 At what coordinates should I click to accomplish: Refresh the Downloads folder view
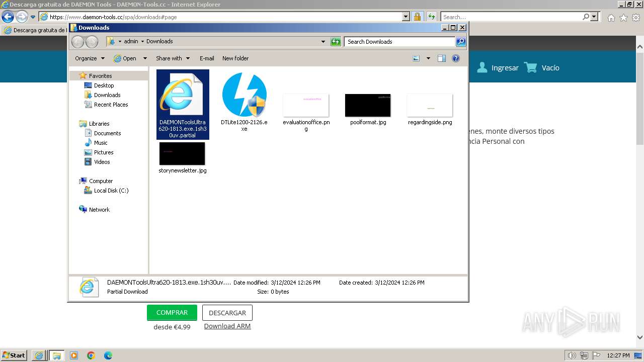(x=336, y=42)
